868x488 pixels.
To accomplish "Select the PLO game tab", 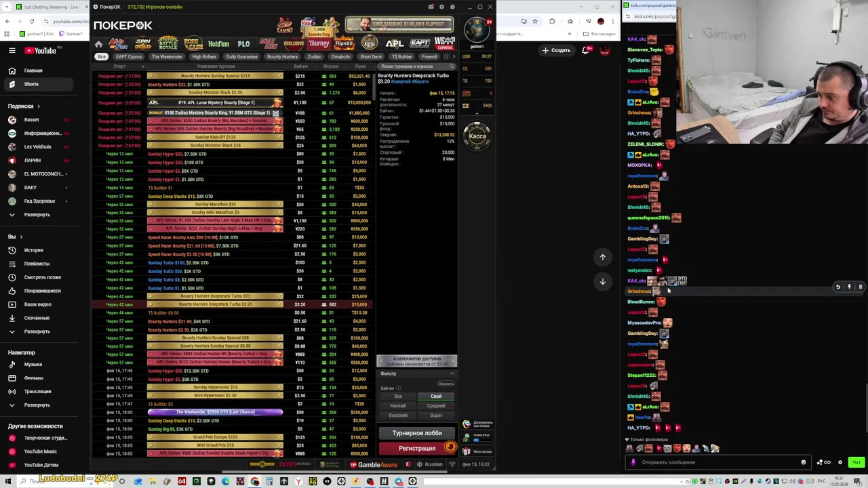I will pos(243,44).
